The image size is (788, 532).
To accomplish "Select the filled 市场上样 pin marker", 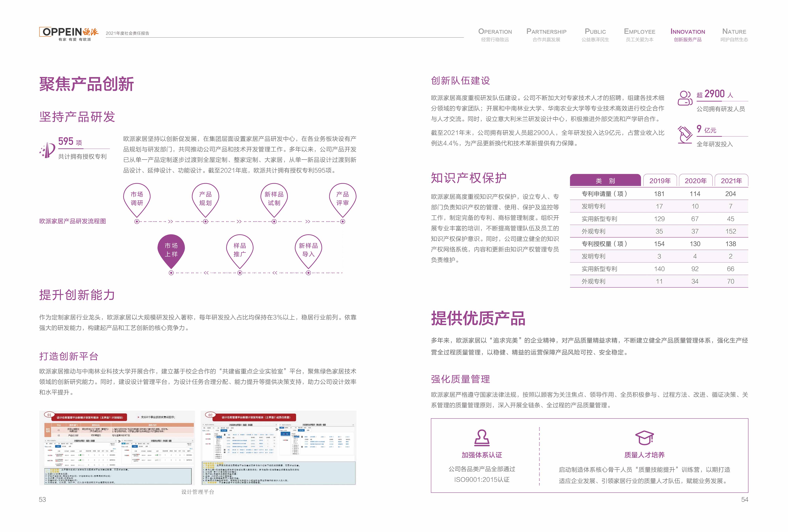I will [x=171, y=250].
